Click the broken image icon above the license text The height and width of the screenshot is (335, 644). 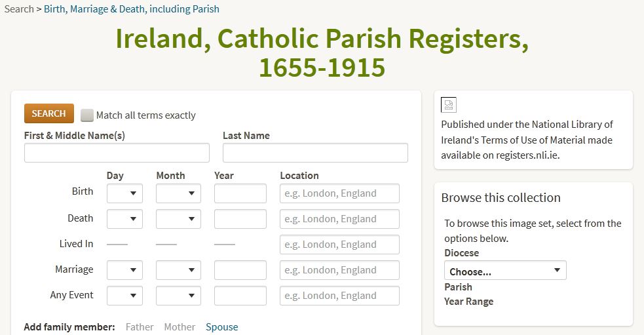click(x=449, y=105)
